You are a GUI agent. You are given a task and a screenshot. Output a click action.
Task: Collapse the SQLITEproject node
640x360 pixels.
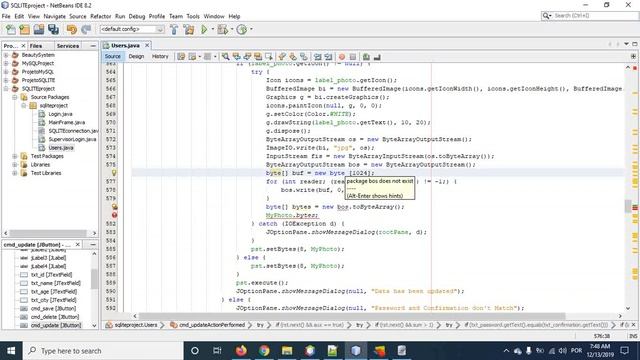coord(6,89)
